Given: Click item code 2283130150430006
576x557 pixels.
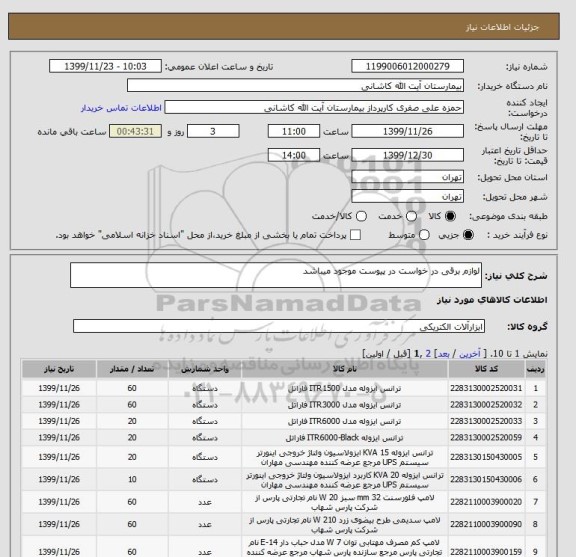Looking at the screenshot, I should [486, 479].
